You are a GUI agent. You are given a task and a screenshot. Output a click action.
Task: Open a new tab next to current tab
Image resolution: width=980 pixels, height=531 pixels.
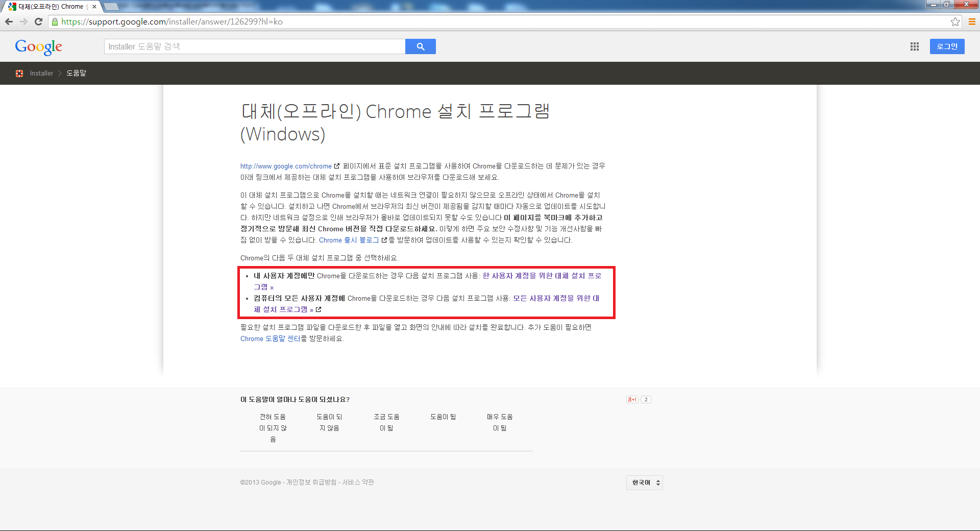pos(111,7)
